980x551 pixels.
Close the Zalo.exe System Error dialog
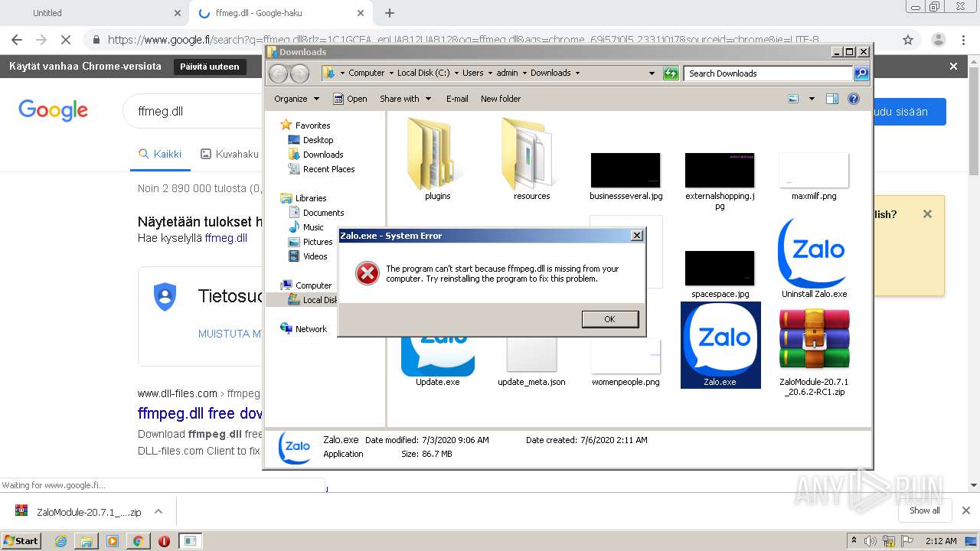click(x=636, y=236)
